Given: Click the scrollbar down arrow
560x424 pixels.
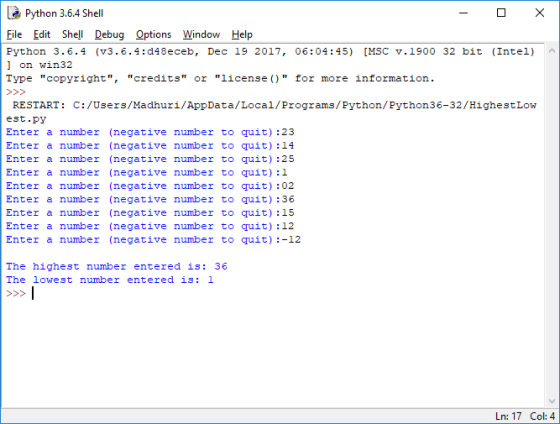Looking at the screenshot, I should pyautogui.click(x=552, y=401).
